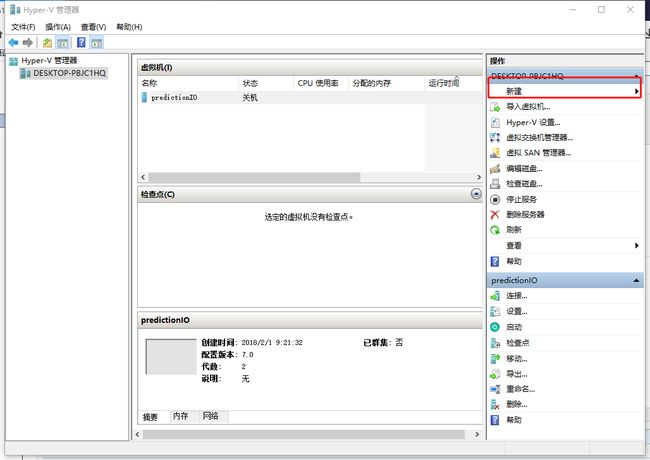Click the 虚拟交换机管理器 icon
This screenshot has height=460, width=650.
(x=495, y=138)
